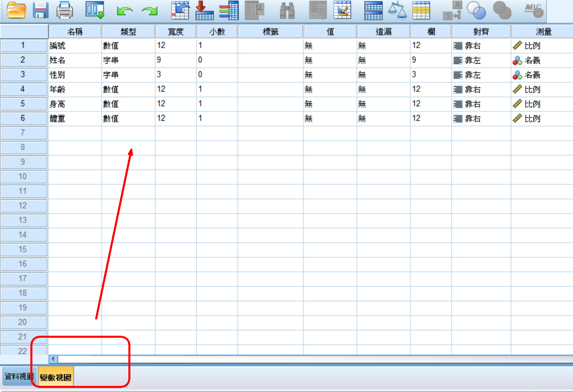Image resolution: width=573 pixels, height=392 pixels.
Task: Click the Go to variable red arrow icon
Action: pos(204,10)
